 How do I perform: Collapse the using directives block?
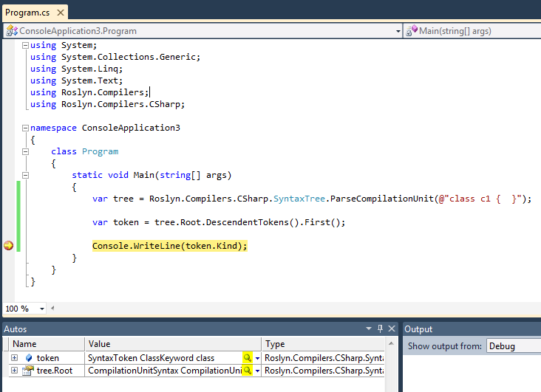point(26,45)
